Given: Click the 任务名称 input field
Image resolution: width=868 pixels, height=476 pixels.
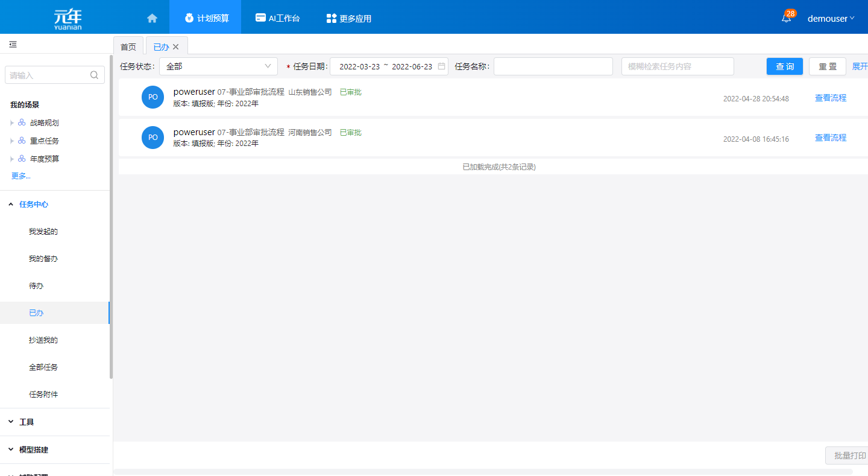Looking at the screenshot, I should coord(553,66).
